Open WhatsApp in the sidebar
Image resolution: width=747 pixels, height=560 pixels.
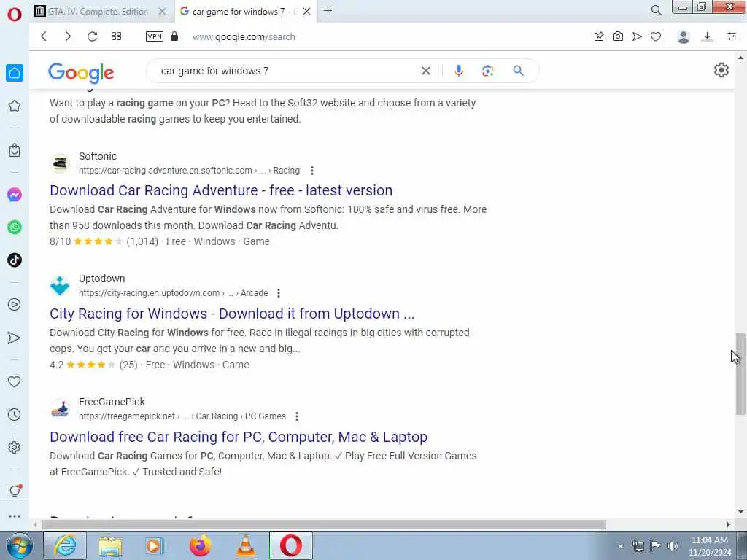click(15, 227)
